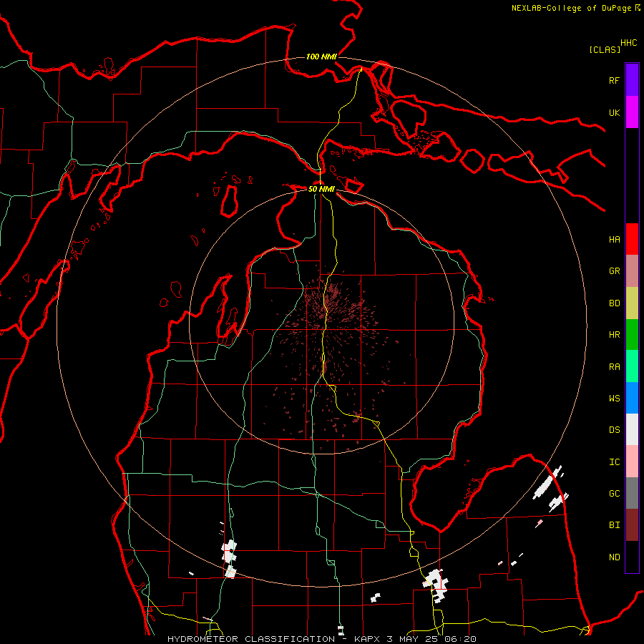Click the white dry snow echo crossed by the yellow highway
644x644 pixels.
pos(436,585)
